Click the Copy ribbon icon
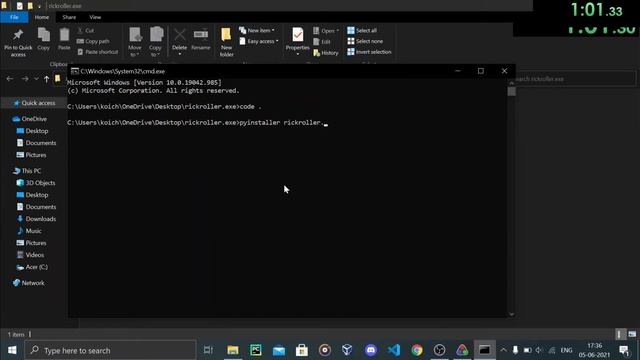The height and width of the screenshot is (360, 640). click(44, 35)
